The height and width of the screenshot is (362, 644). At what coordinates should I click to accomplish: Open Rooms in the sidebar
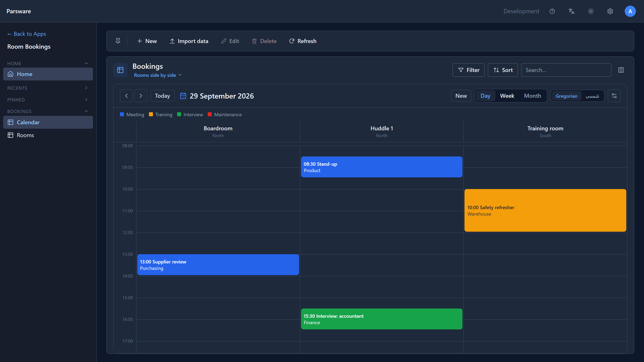[x=48, y=135]
